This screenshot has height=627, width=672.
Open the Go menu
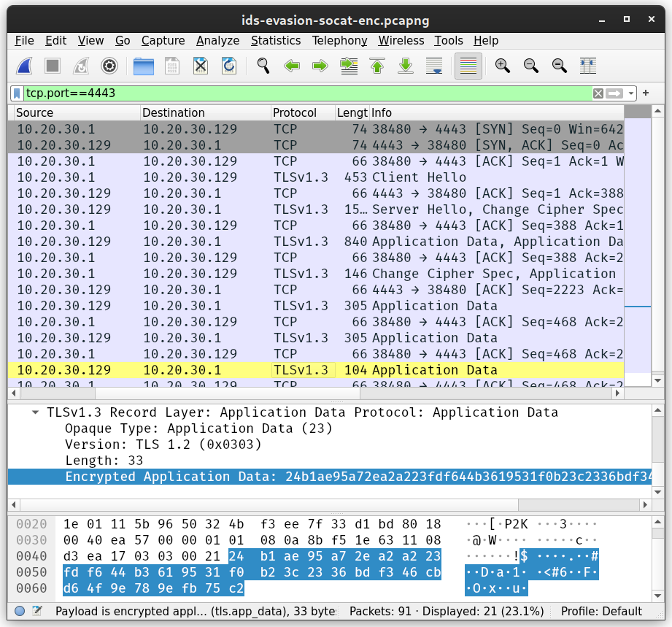click(123, 40)
